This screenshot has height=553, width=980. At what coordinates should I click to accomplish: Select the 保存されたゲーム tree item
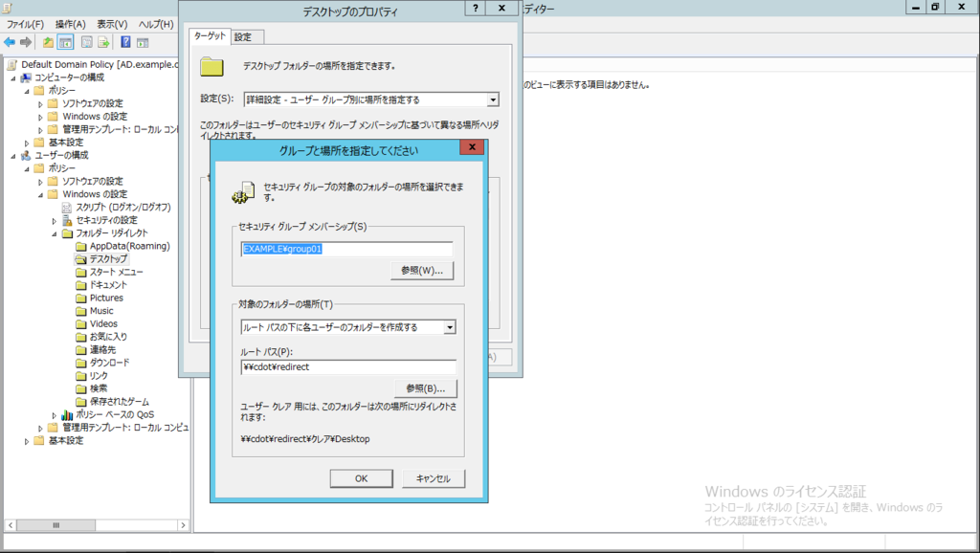(120, 402)
